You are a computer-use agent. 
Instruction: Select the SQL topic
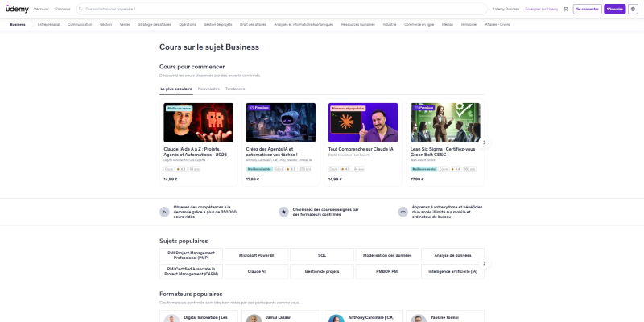click(321, 255)
